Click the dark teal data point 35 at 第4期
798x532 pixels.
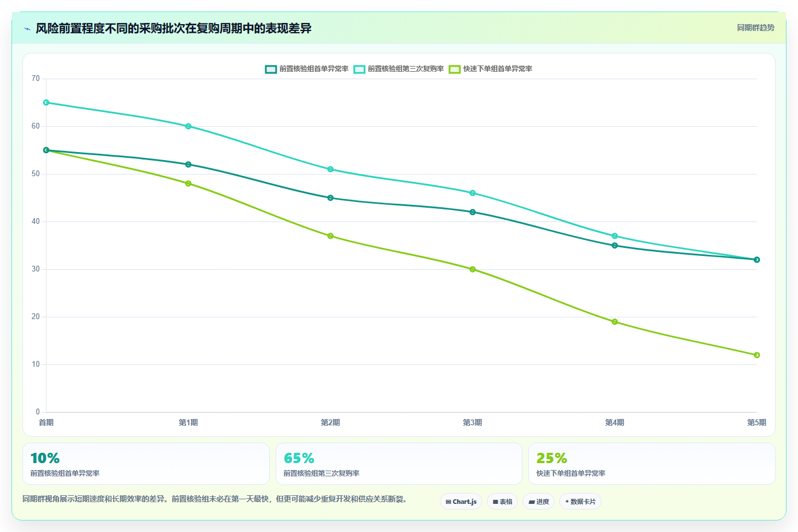[615, 246]
